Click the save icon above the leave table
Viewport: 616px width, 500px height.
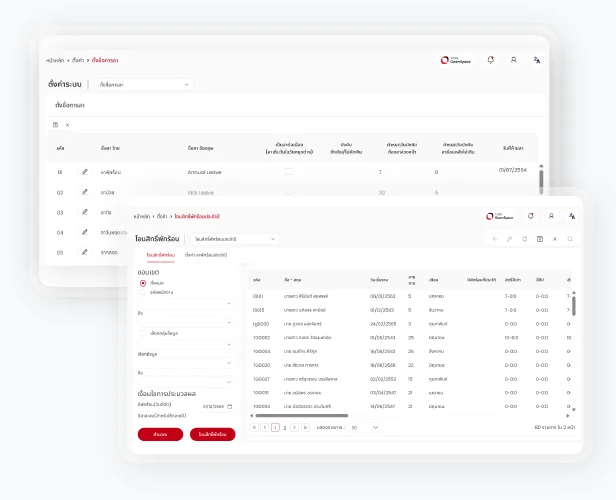55,125
